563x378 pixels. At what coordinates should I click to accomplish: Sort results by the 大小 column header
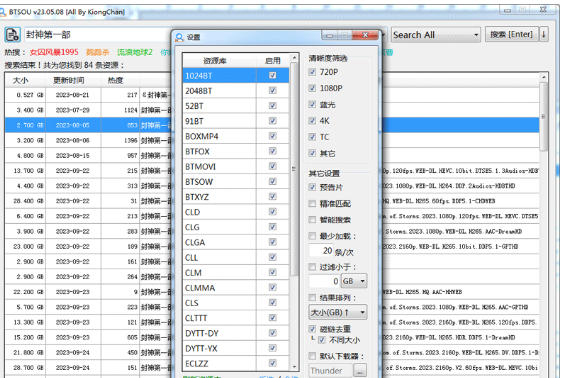coord(20,80)
